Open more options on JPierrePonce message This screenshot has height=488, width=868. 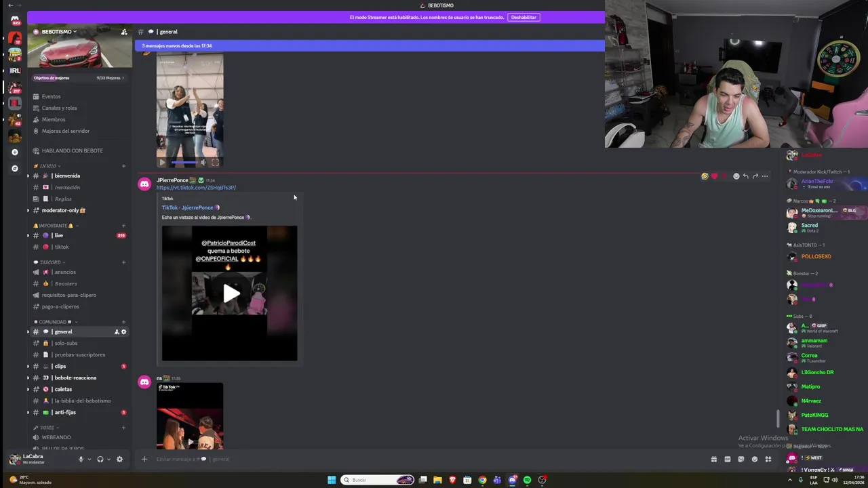(765, 176)
